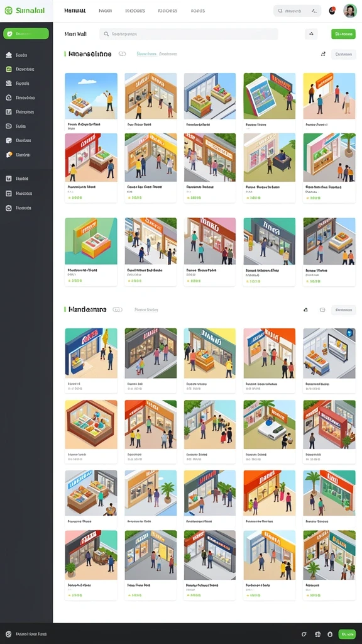Open the user profile avatar
Screen dimensions: 362x644
click(x=349, y=11)
